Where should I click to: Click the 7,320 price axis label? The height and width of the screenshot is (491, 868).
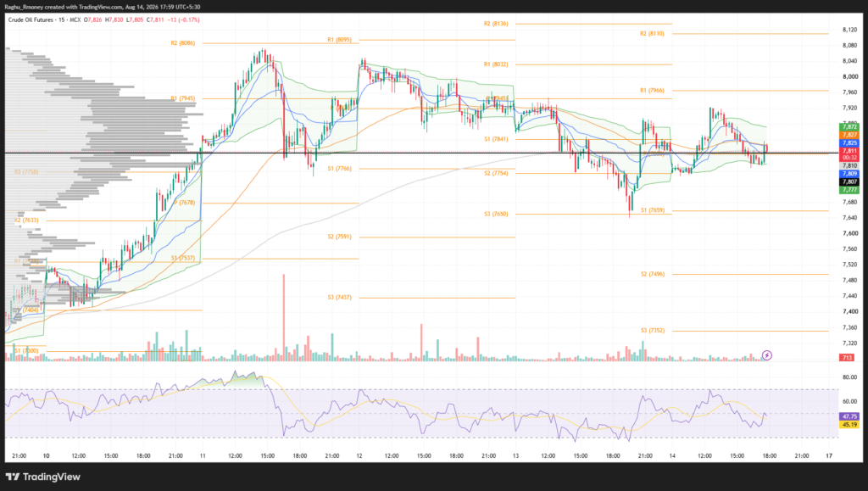pyautogui.click(x=849, y=343)
